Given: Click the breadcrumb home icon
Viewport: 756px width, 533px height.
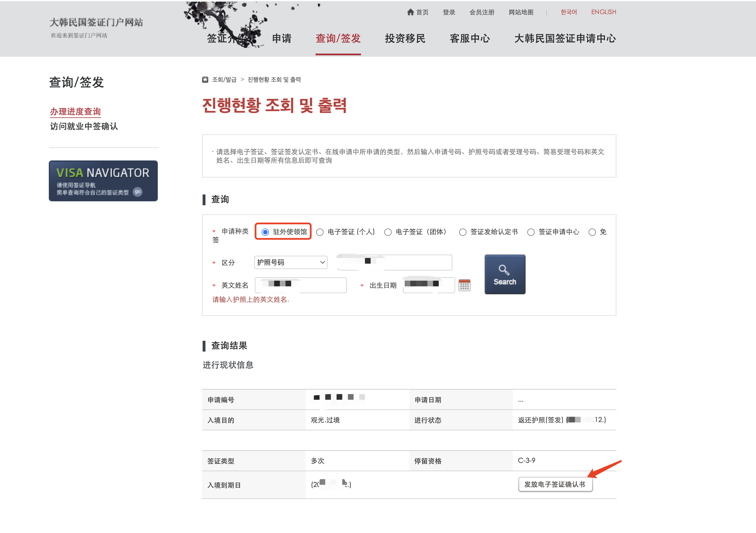Looking at the screenshot, I should click(205, 80).
